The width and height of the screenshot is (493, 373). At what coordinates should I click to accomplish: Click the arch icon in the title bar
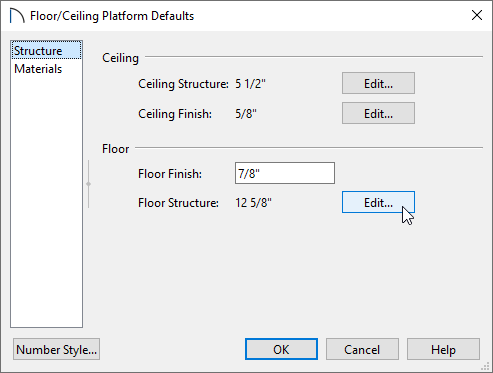tap(17, 16)
